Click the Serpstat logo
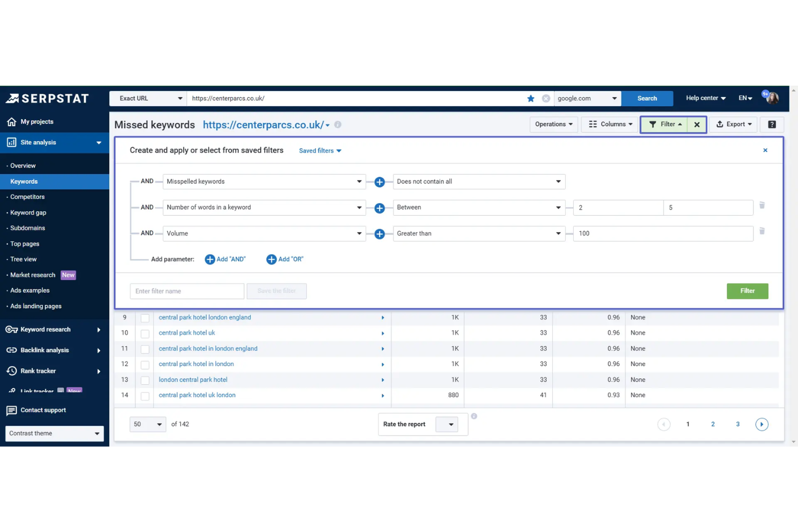The height and width of the screenshot is (532, 798). [x=47, y=98]
